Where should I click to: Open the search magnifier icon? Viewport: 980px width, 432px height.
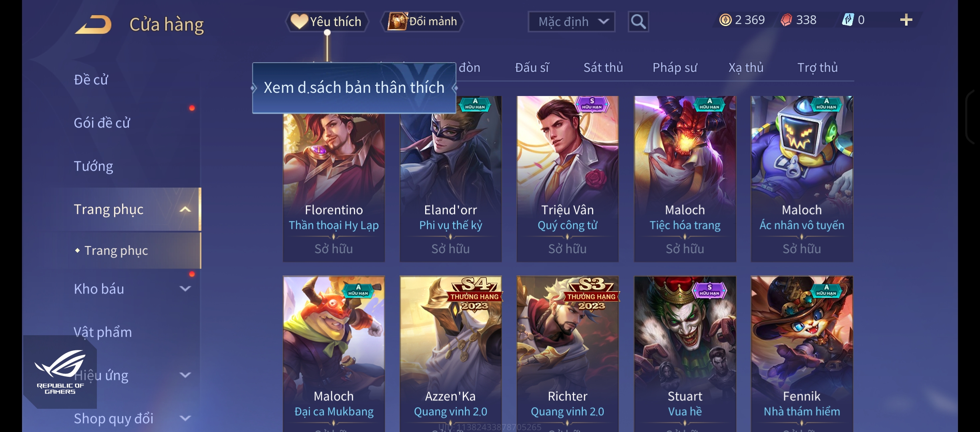click(x=638, y=22)
